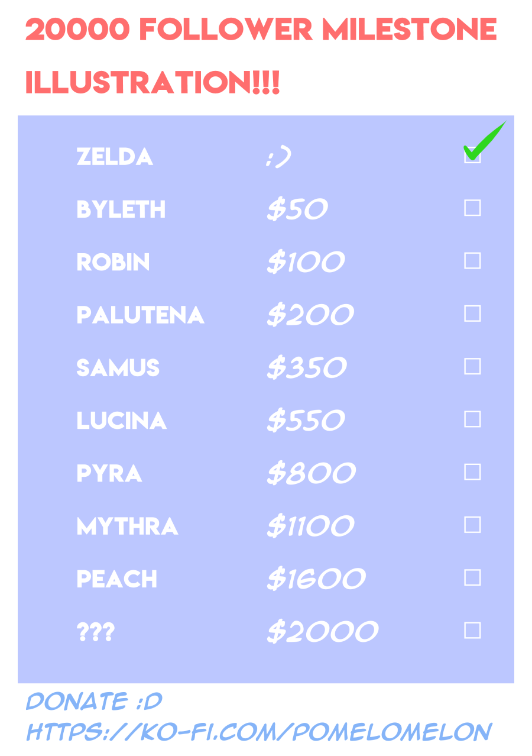Screen dimensions: 532x756
Task: Tick the Peach $1600 checkbox
Action: [472, 577]
